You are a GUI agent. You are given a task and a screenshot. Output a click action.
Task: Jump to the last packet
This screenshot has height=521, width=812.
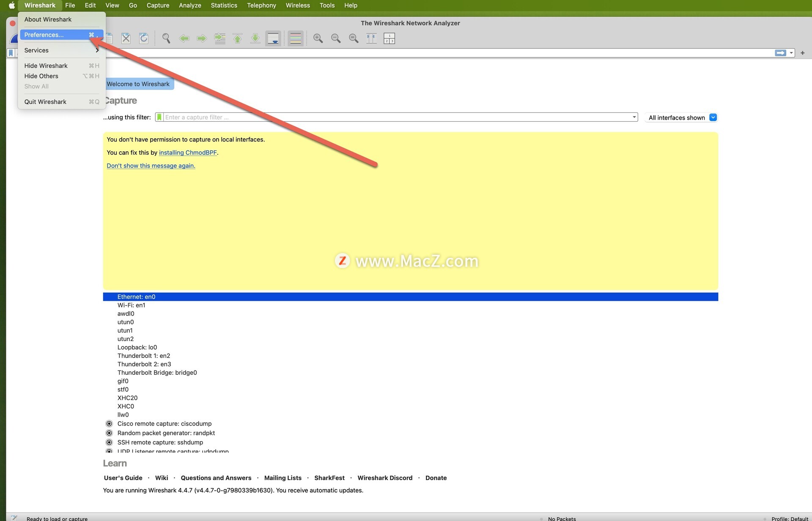[x=255, y=38]
